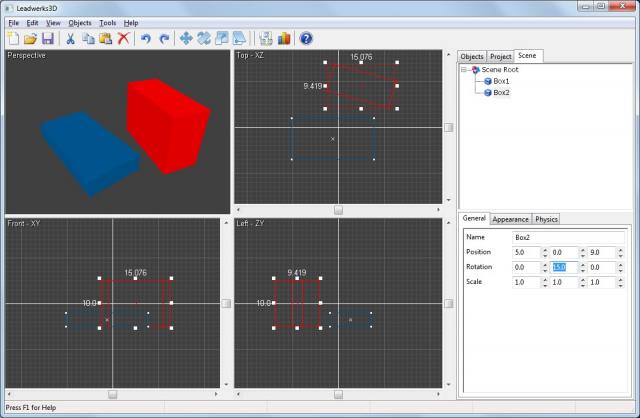The image size is (640, 418).
Task: Open the Objects menu
Action: [x=79, y=22]
